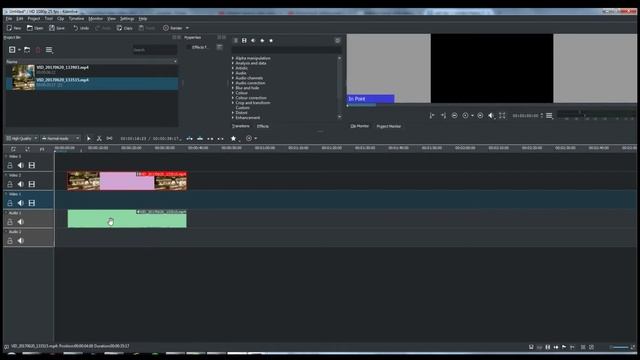Select the timeline selection tool arrow
Image resolution: width=640 pixels, height=360 pixels.
(x=89, y=138)
